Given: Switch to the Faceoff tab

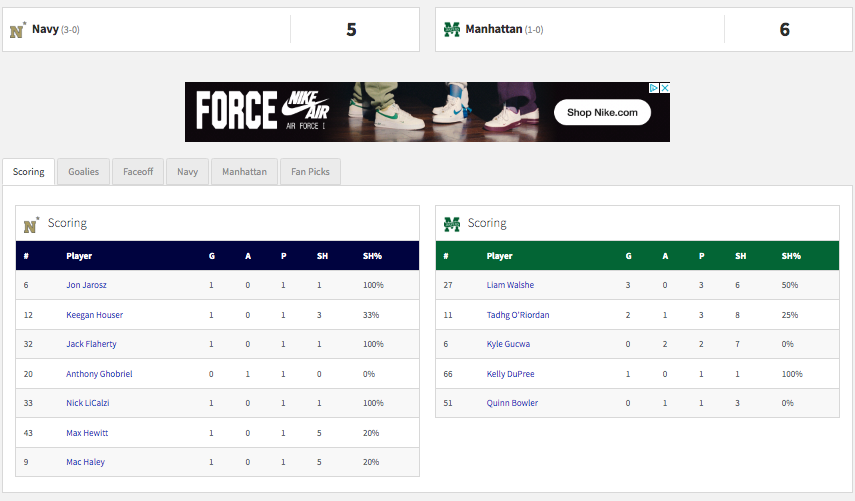Looking at the screenshot, I should click(x=138, y=172).
